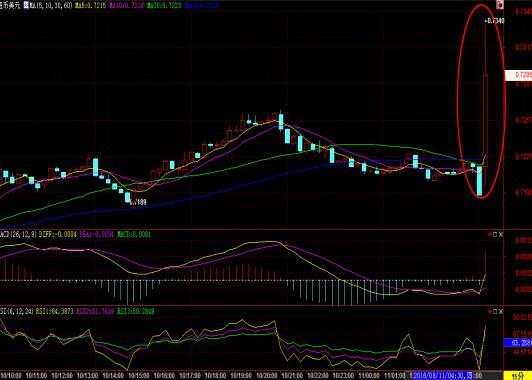The image size is (532, 380).
Task: Click the highlighted current price tag on right axis
Action: [518, 75]
